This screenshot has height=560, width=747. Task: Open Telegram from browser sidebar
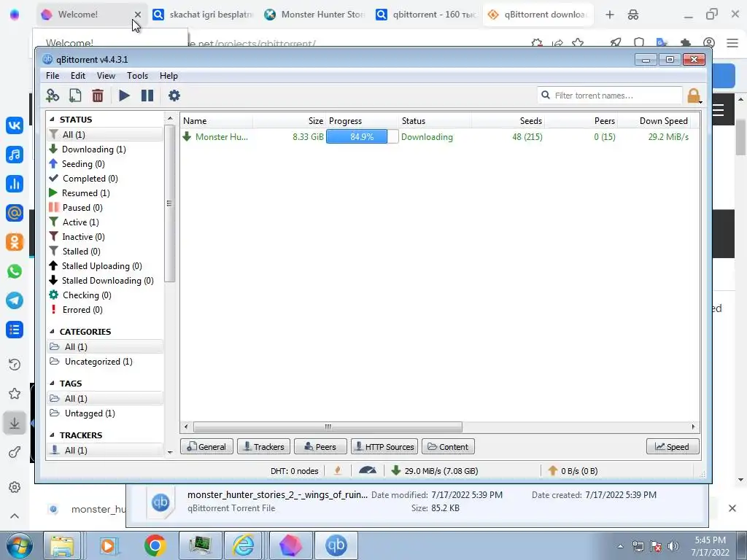15,300
